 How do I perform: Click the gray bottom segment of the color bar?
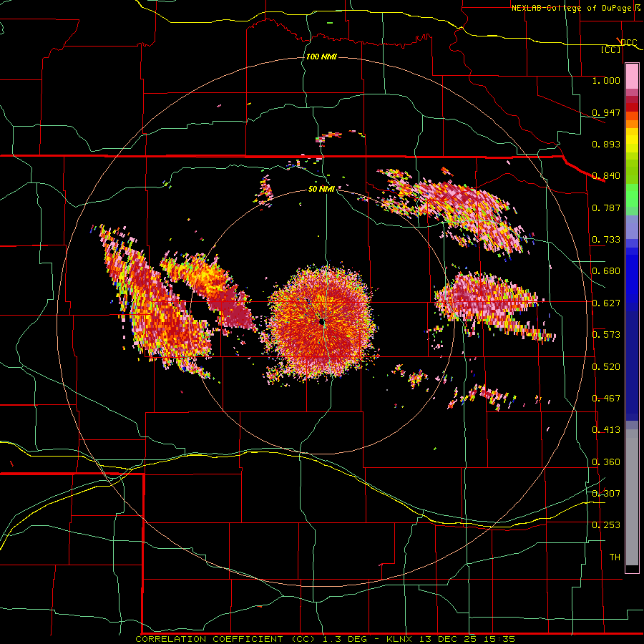(x=632, y=497)
